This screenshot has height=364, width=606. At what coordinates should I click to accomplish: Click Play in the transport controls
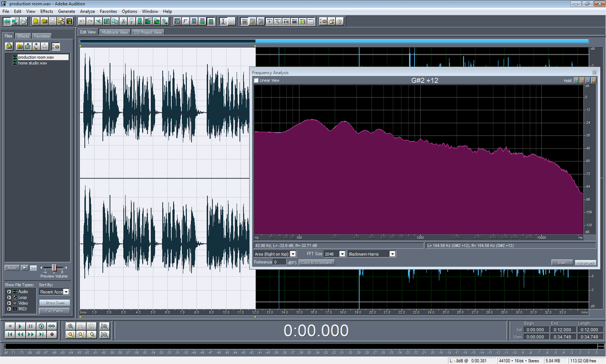point(20,326)
